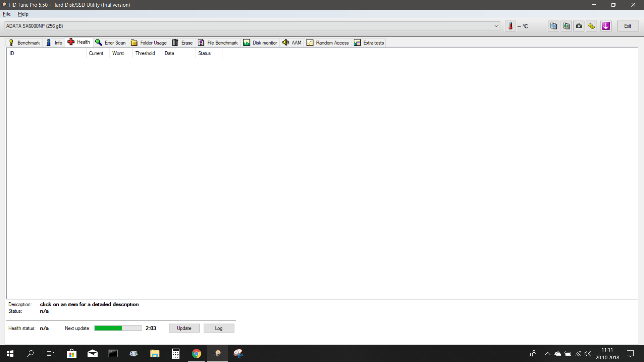Open options with the gears icon

click(592, 26)
